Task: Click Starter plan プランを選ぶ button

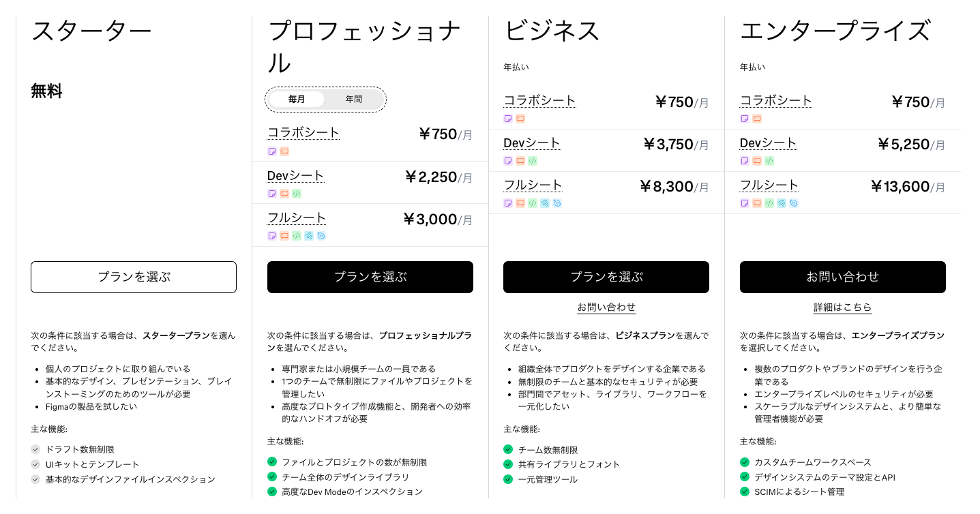Action: (134, 277)
